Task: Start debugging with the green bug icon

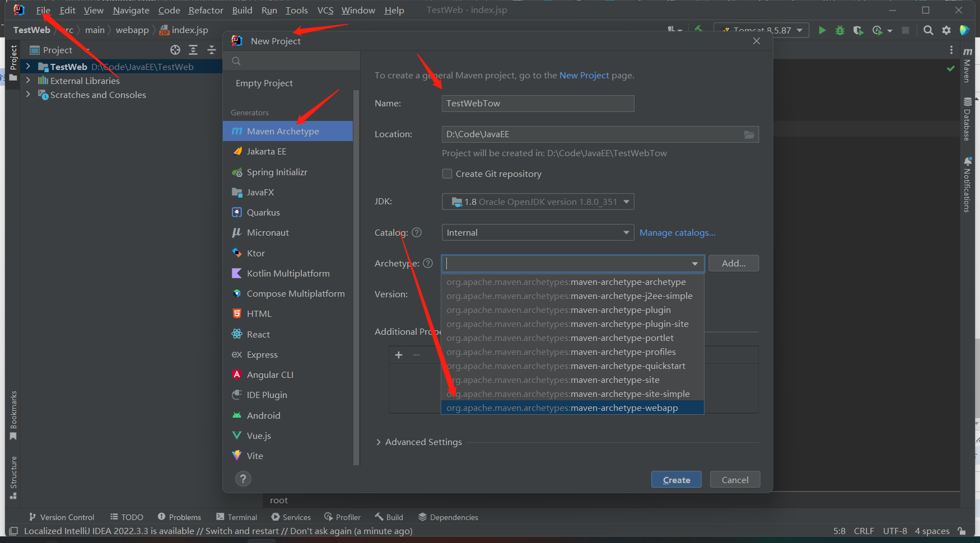Action: [x=840, y=30]
